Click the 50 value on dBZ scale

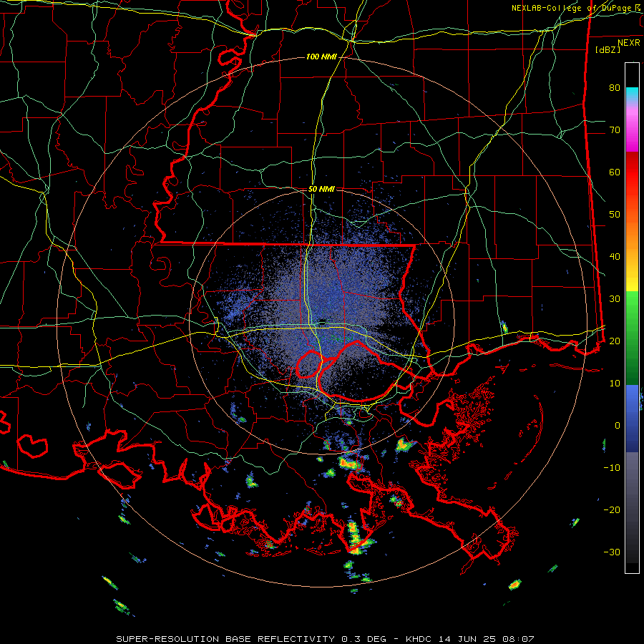[x=615, y=215]
